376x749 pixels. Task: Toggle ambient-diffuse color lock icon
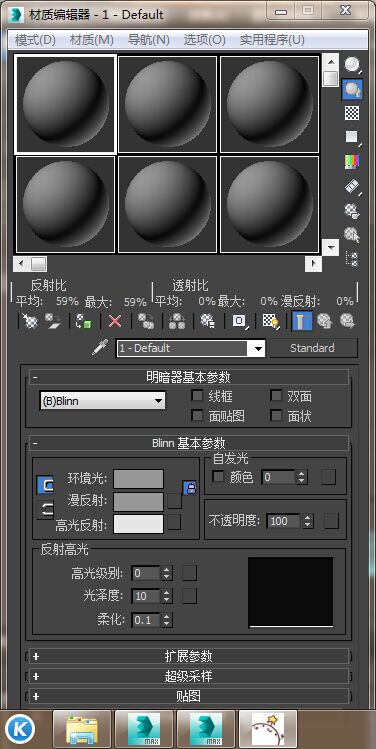tap(190, 488)
